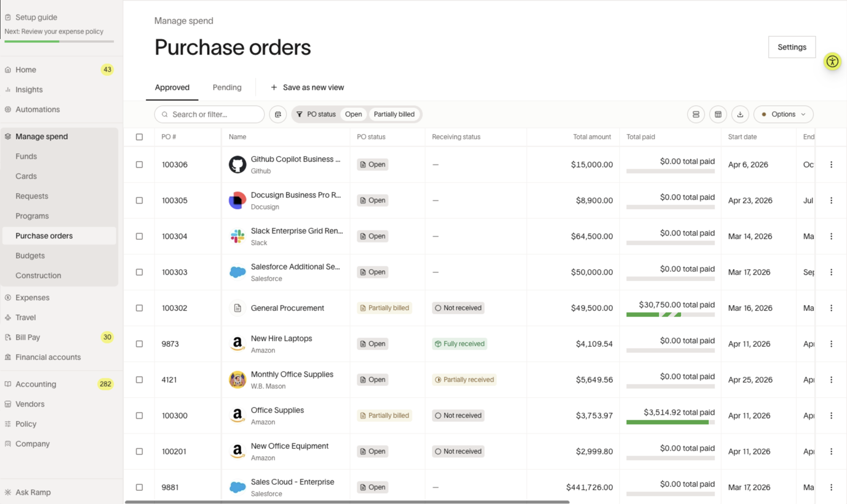Click the Amazon logo for New Office Equipment
The image size is (847, 504).
tap(238, 452)
